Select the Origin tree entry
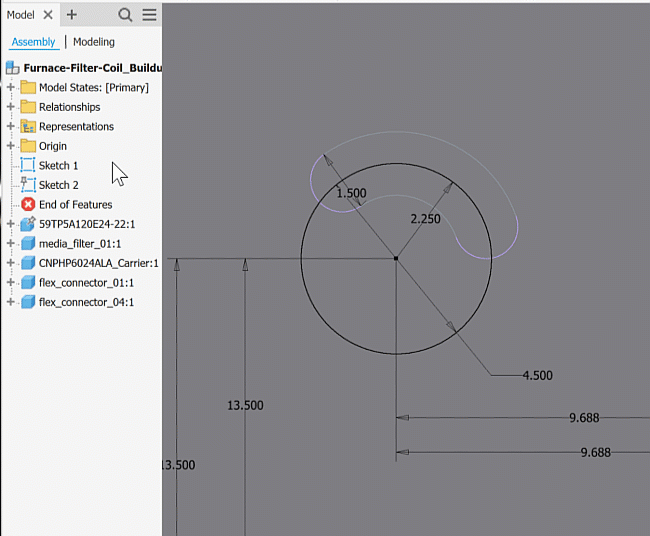This screenshot has height=536, width=650. tap(53, 146)
